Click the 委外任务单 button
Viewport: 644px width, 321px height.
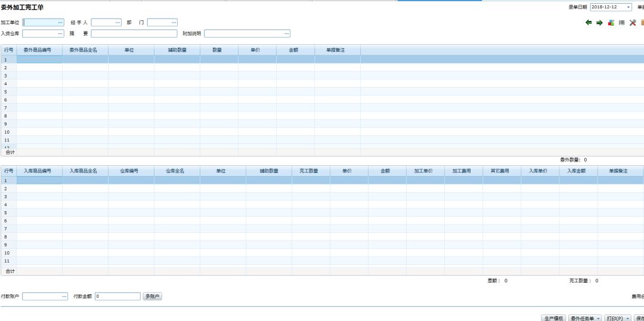[583, 319]
